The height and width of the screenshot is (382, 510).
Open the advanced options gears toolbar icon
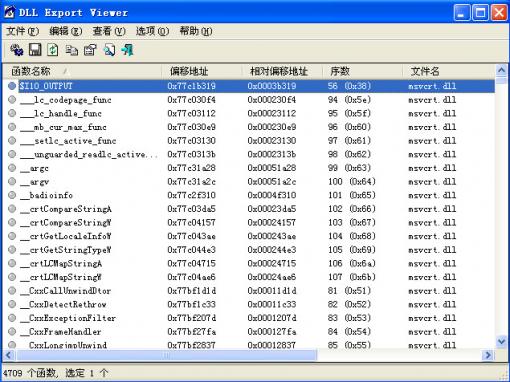[16, 50]
